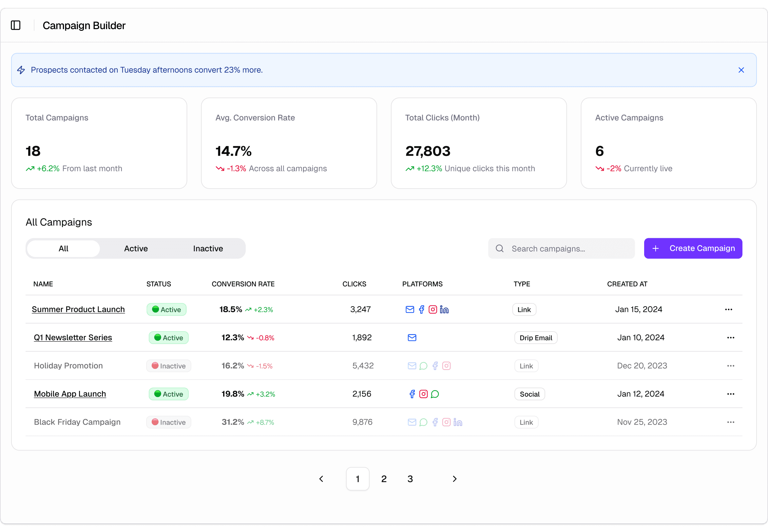Click LinkedIn icon in Black Friday Campaign row
Screen dimensions: 768x532
[458, 422]
